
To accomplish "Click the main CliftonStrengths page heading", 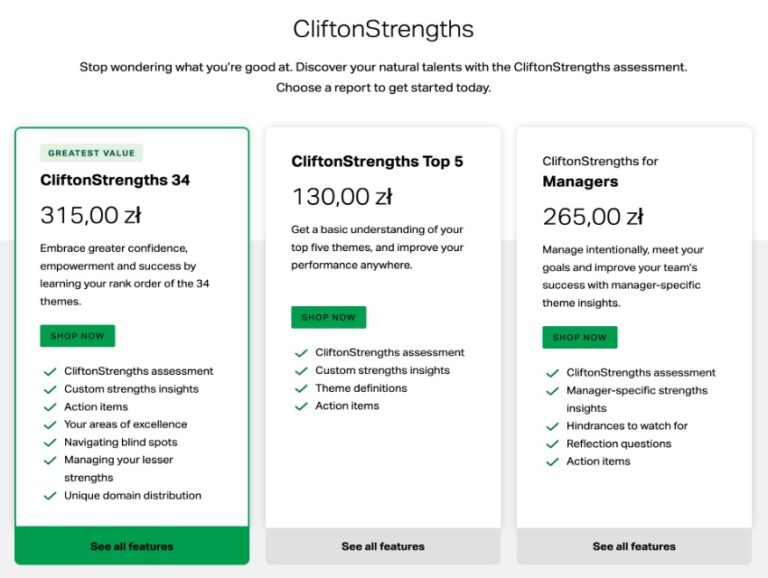I will coord(383,28).
